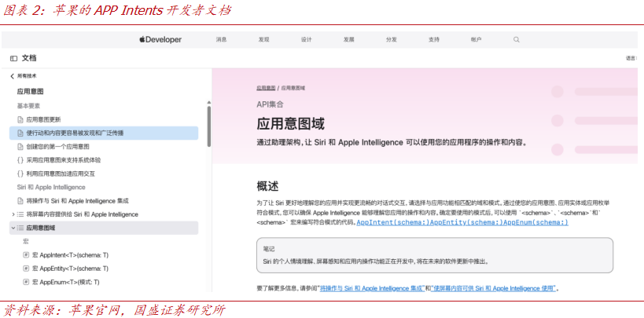This screenshot has width=644, height=318.
Task: Click the sidebar vertical scrollbar thumb
Action: click(x=209, y=126)
